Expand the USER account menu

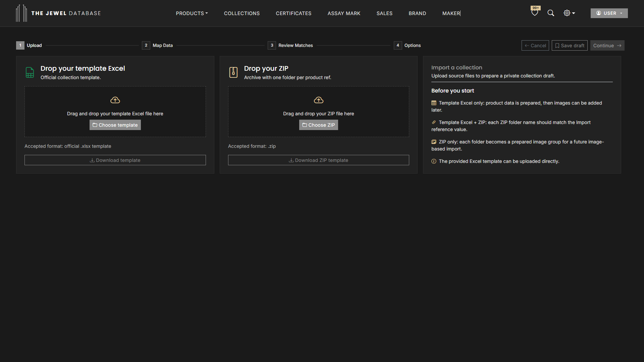click(x=609, y=13)
